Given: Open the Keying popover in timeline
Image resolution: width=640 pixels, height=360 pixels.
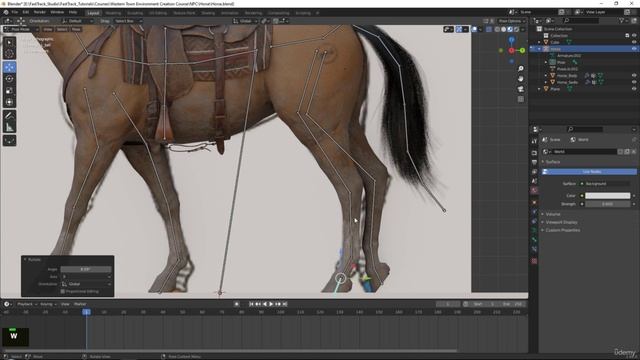Looking at the screenshot, I should point(48,304).
